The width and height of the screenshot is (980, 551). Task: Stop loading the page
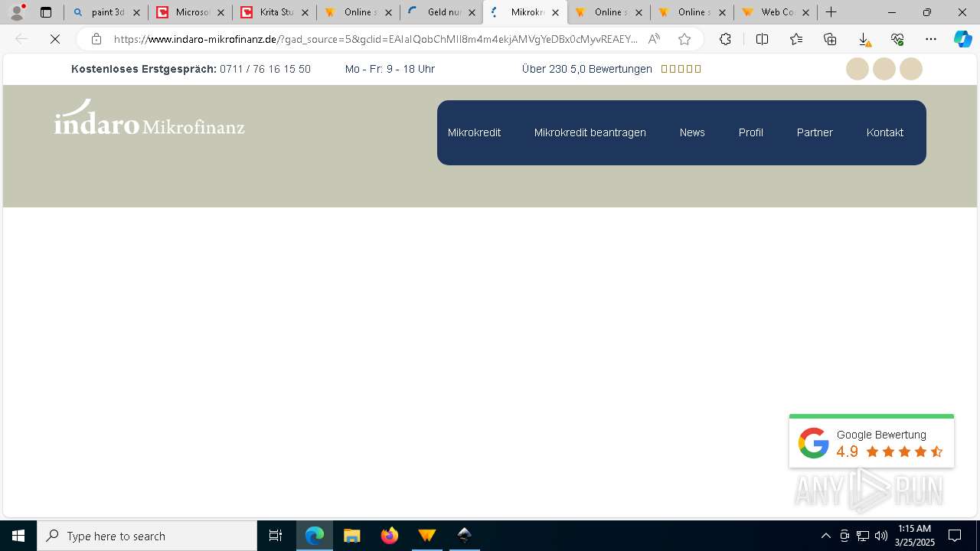[55, 39]
